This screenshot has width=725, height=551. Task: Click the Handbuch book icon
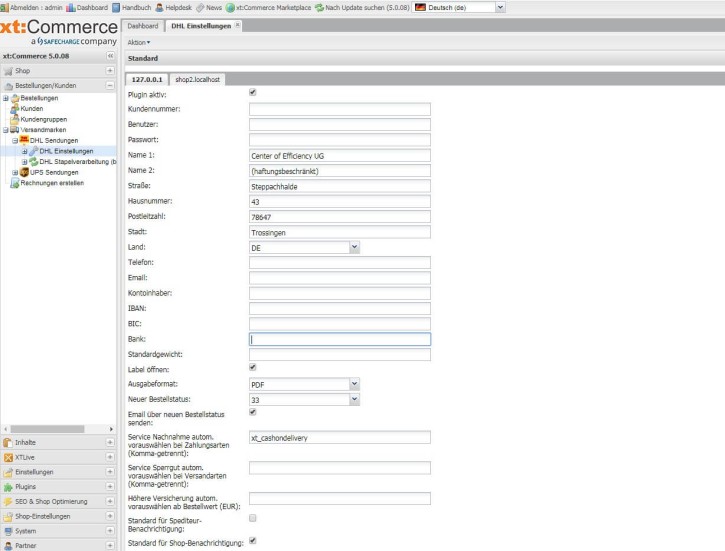(x=116, y=7)
